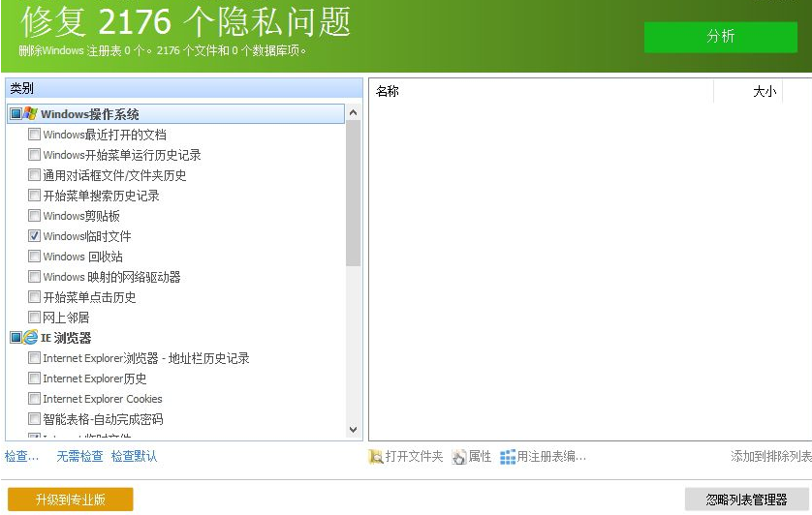Screen dimensions: 812x515
Task: Click 用注册表编… label
Action: tap(551, 457)
